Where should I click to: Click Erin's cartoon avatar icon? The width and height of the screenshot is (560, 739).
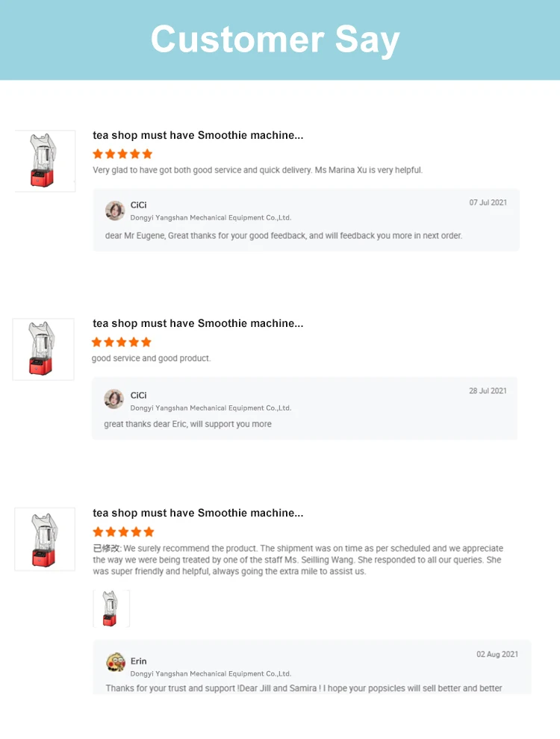(116, 662)
